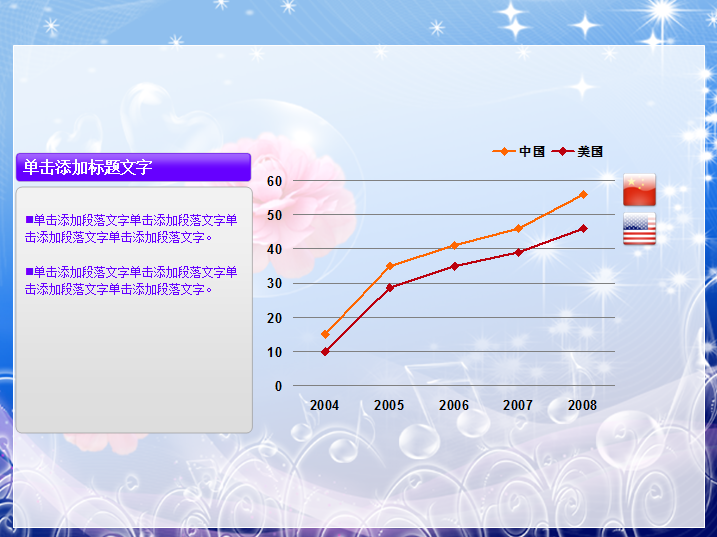Select USA's 2006 dark red data point
Screen dimensions: 717x537
(454, 266)
